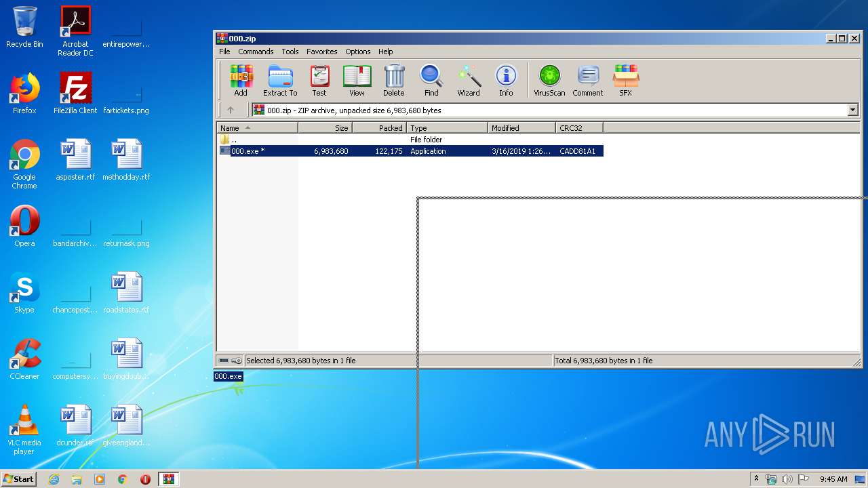868x488 pixels.
Task: Select the asposter.rtf desktop file
Action: tap(75, 160)
